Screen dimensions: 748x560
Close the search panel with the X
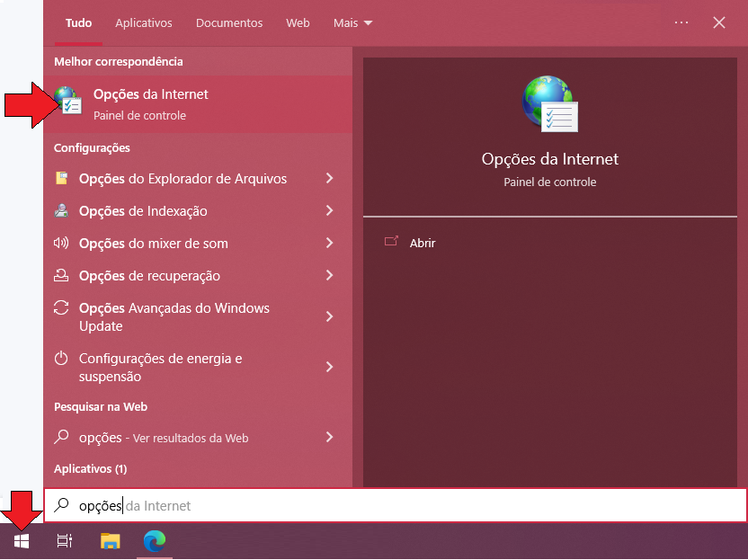click(x=719, y=22)
